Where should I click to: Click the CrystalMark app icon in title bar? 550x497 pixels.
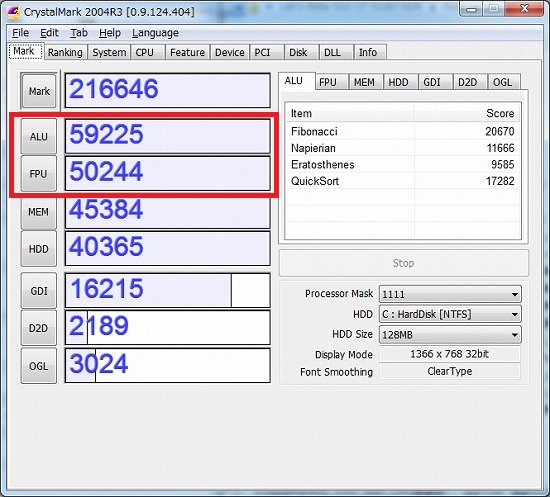click(x=13, y=12)
